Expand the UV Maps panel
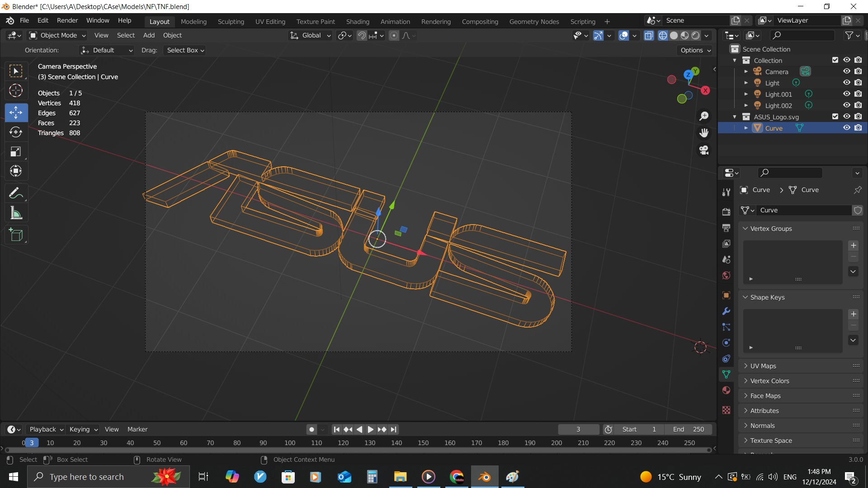 click(763, 366)
